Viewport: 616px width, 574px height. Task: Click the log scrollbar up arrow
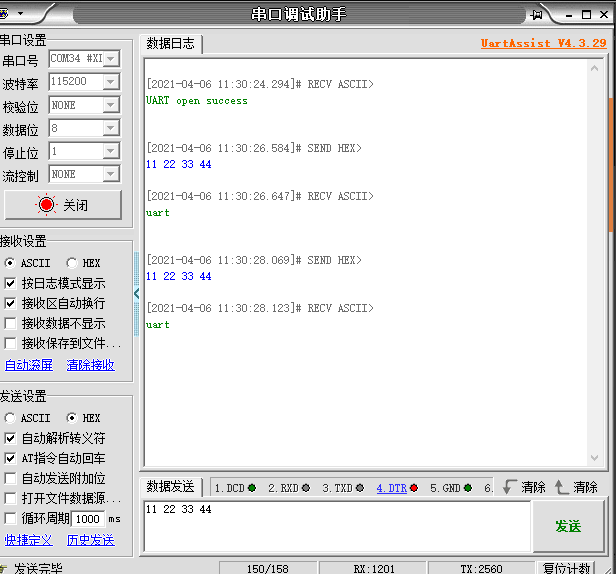click(594, 69)
